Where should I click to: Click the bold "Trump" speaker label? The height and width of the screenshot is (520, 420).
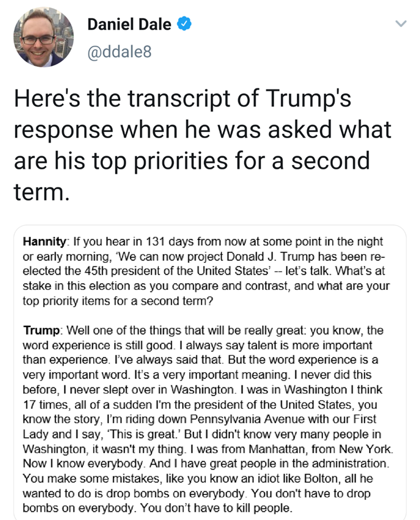pos(41,330)
